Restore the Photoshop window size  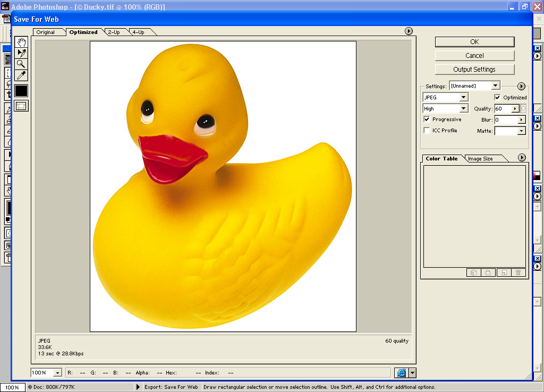click(x=524, y=6)
